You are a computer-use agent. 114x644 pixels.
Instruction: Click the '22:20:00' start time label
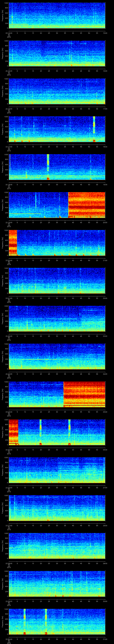[x=9, y=260]
